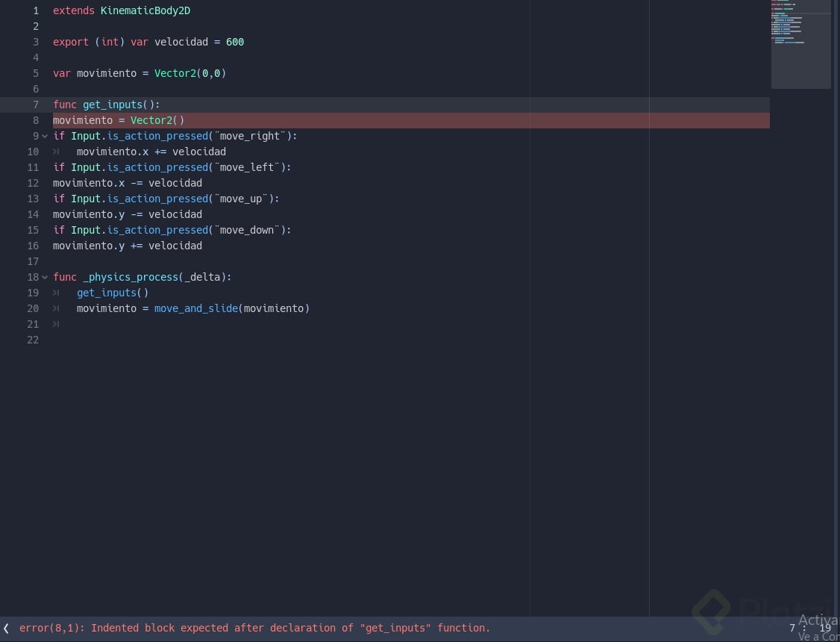This screenshot has width=840, height=642.
Task: Click 'movimiento.y += velocidad' line
Action: [x=128, y=246]
